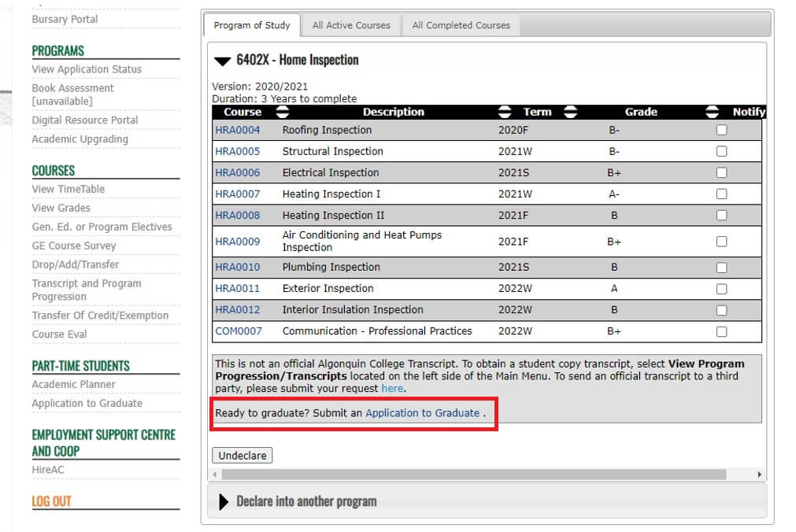Expand Declare into another program section
Viewport: 796px width, 532px height.
pos(223,501)
